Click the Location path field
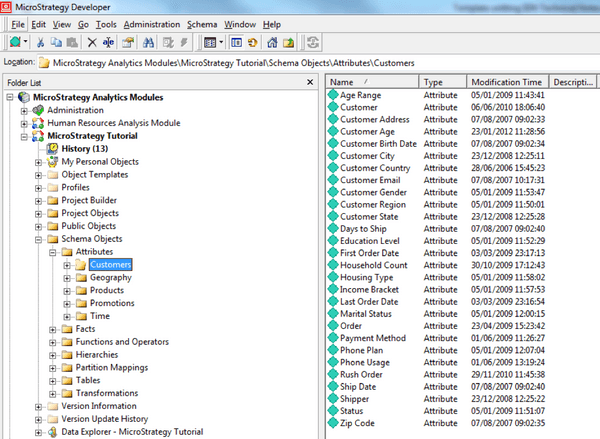Image resolution: width=600 pixels, height=439 pixels. [318, 63]
